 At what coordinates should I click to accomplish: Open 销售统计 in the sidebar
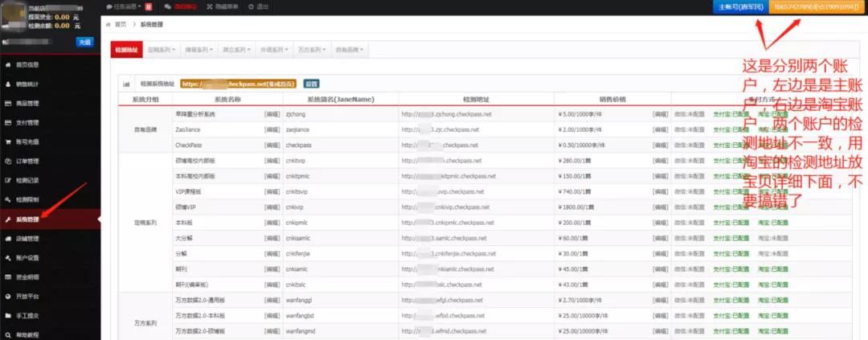(50, 84)
